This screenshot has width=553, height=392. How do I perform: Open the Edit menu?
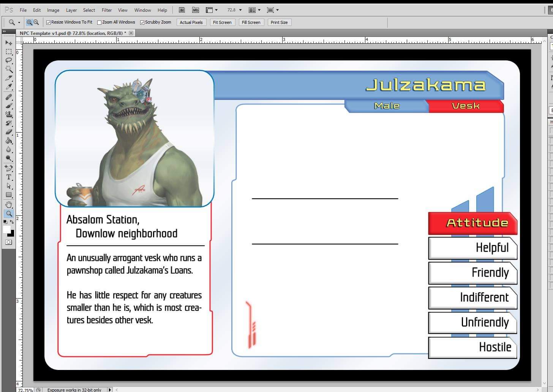point(37,10)
